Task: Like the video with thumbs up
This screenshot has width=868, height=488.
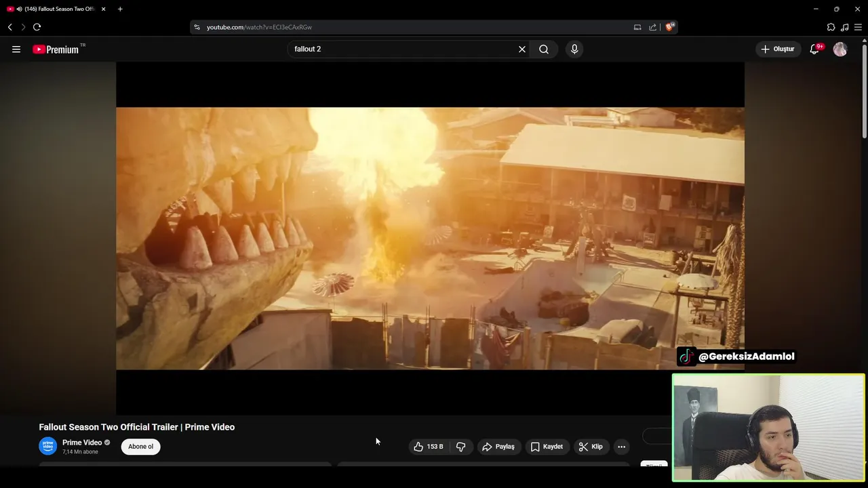Action: point(428,447)
